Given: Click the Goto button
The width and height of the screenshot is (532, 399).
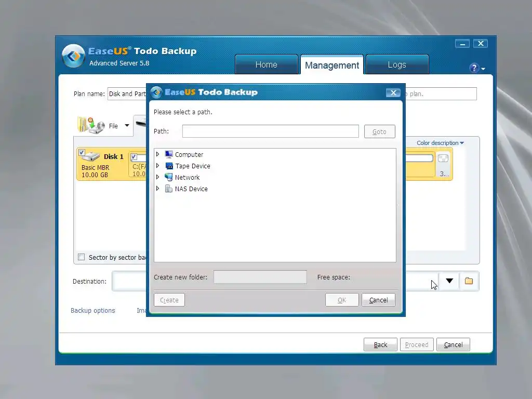Looking at the screenshot, I should coord(379,131).
